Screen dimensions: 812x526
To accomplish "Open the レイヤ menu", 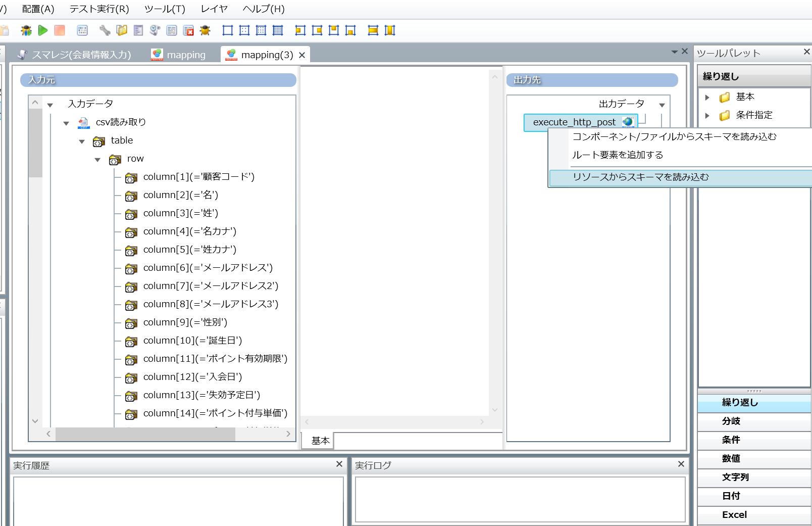I will pos(214,9).
